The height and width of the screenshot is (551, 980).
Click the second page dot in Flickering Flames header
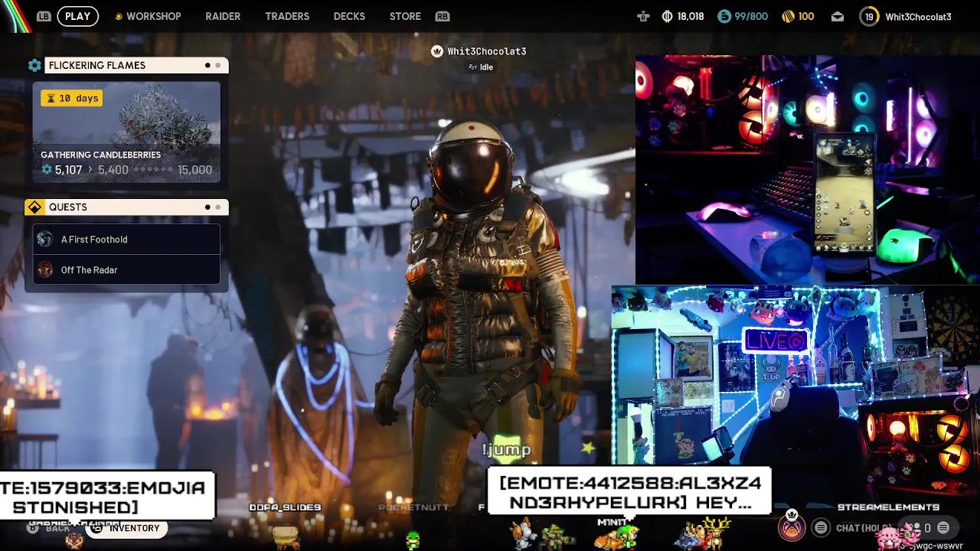[218, 66]
